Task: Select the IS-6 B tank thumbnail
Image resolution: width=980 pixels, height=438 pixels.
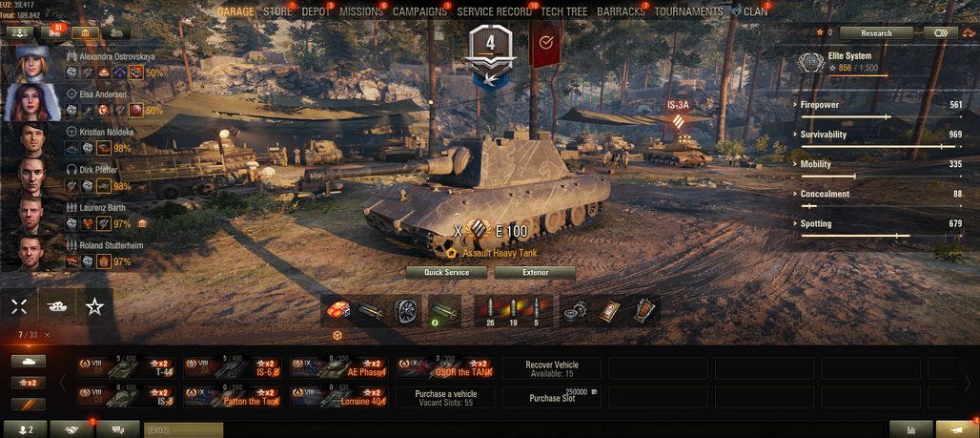Action: pos(232,368)
